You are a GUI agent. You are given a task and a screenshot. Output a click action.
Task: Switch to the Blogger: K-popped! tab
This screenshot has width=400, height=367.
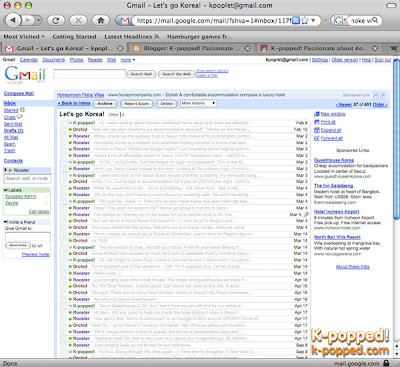191,48
